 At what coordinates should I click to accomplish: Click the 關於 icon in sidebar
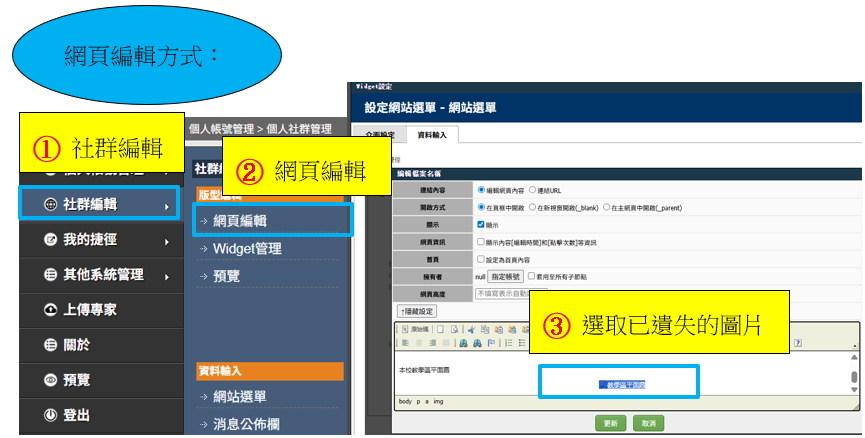(x=50, y=345)
